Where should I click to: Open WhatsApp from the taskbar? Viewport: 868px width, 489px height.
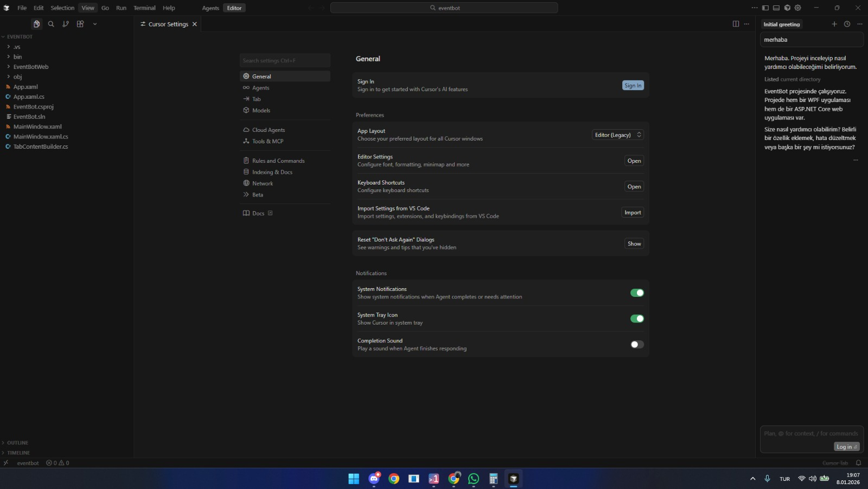click(474, 479)
